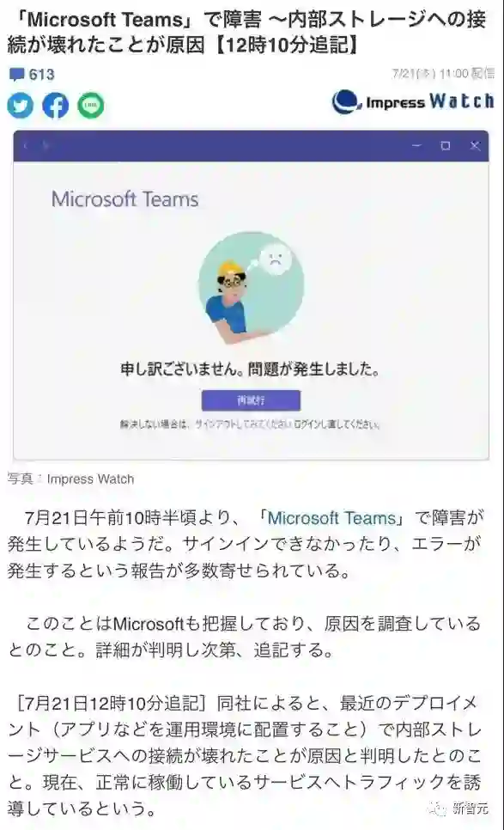This screenshot has width=504, height=830.
Task: Click the Impress Watch globe logo
Action: [346, 101]
